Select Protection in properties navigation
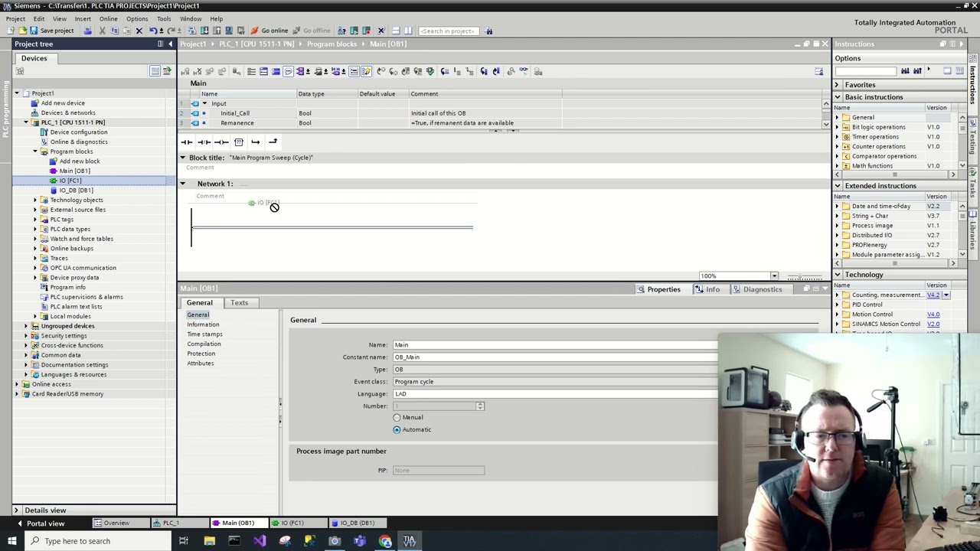 [x=201, y=354]
